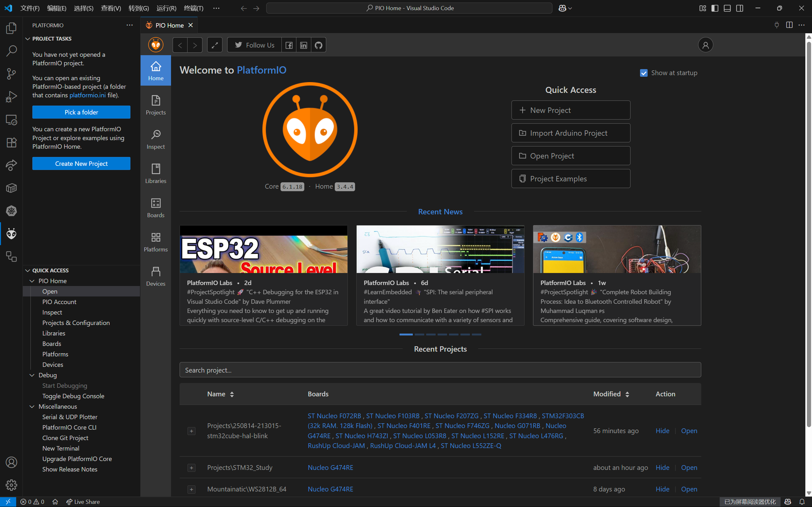Open the Explorer view in activity bar
Image resolution: width=812 pixels, height=507 pixels.
point(11,28)
